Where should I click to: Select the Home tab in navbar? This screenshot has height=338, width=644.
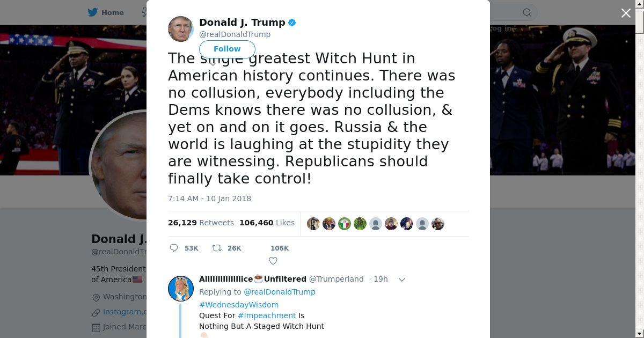106,12
